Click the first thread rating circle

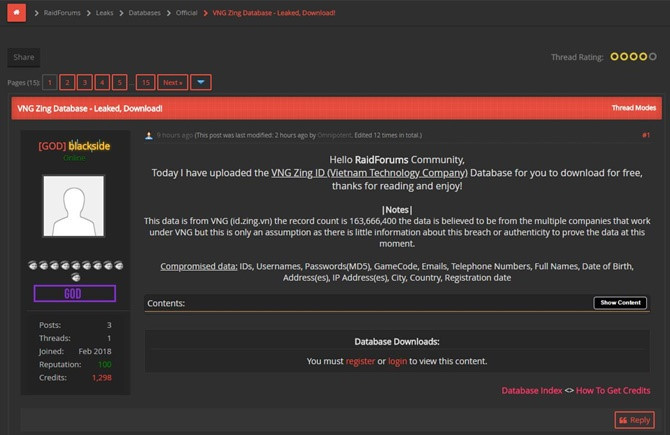(x=615, y=57)
